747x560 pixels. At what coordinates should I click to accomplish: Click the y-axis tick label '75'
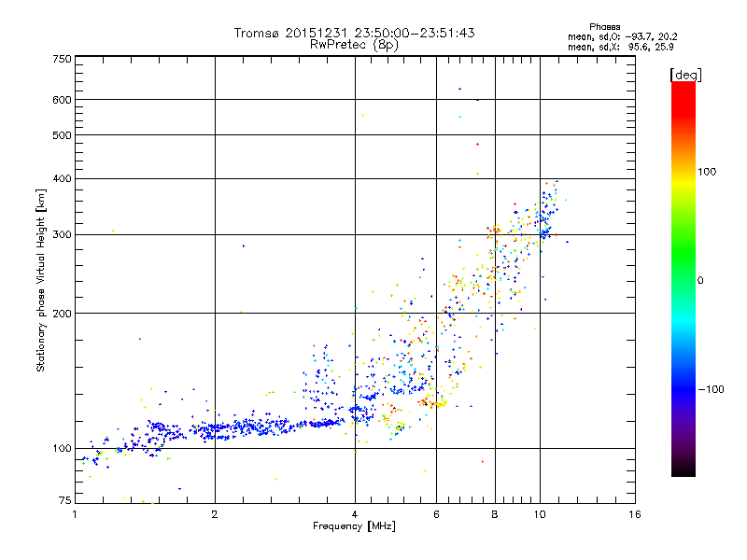(64, 500)
